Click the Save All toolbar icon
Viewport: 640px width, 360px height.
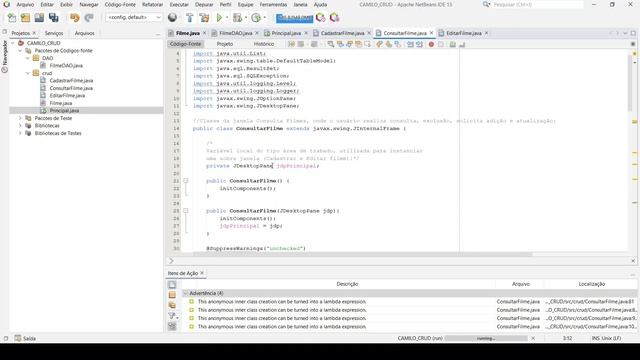click(53, 18)
